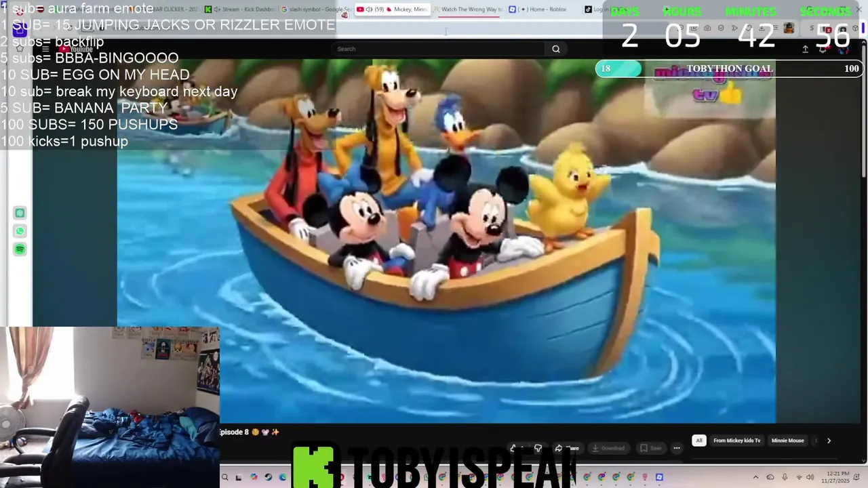This screenshot has height=488, width=868.
Task: Click the YouTube create upload icon
Action: coord(805,49)
